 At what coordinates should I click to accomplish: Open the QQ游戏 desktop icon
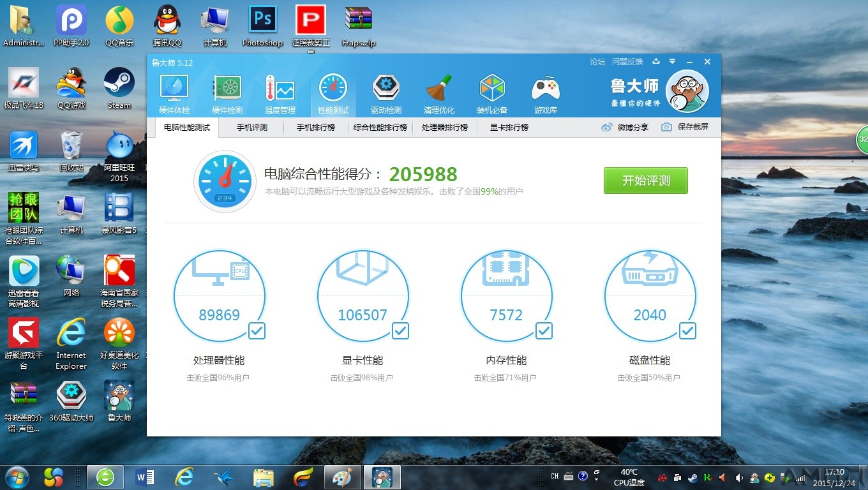pos(71,89)
